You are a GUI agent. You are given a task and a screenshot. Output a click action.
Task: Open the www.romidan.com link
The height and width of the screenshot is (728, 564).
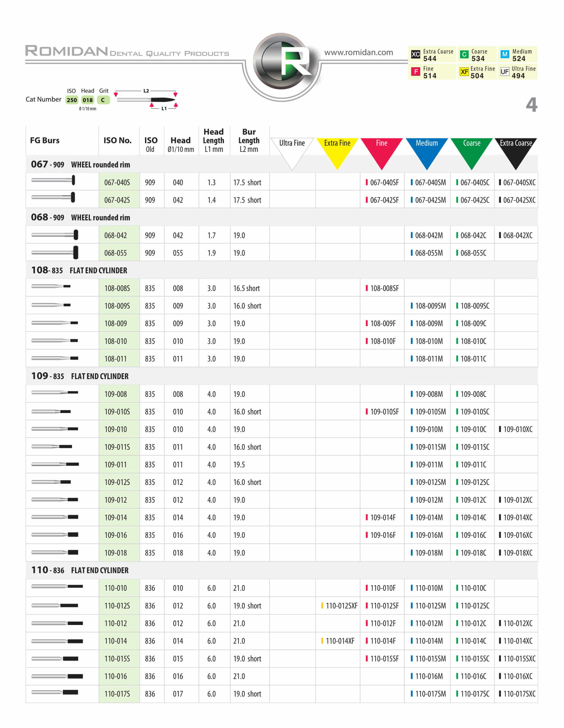pos(359,52)
